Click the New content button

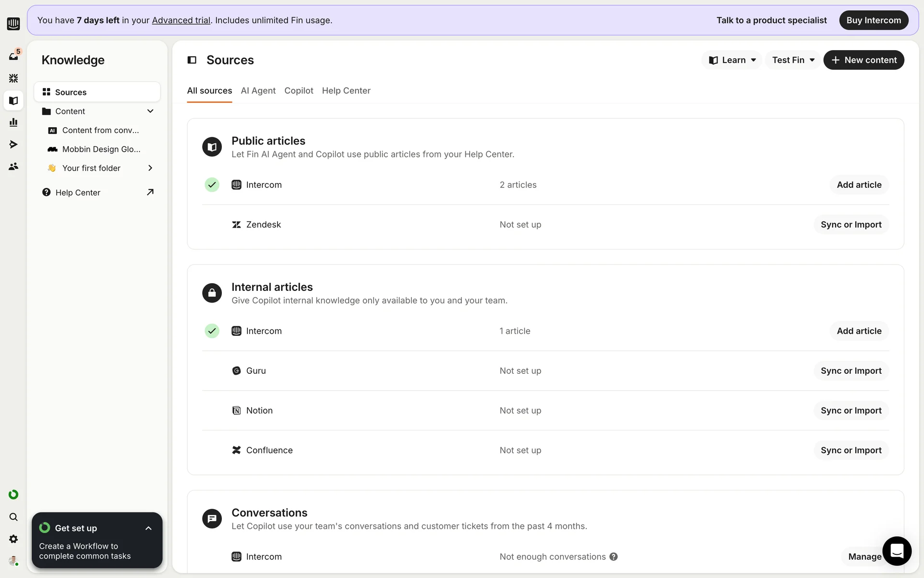863,60
